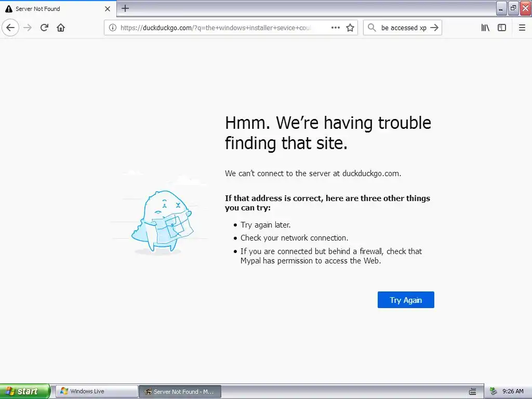
Task: Go back to the previous page
Action: click(x=10, y=28)
